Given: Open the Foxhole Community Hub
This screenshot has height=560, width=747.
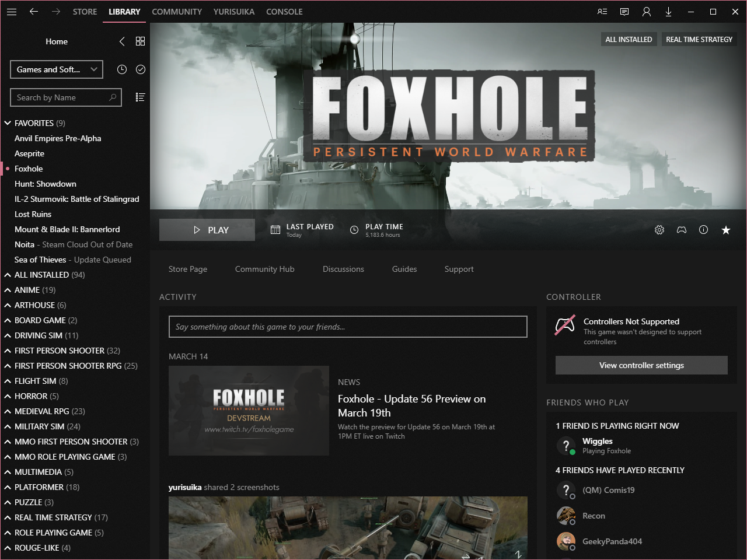Looking at the screenshot, I should (x=265, y=269).
